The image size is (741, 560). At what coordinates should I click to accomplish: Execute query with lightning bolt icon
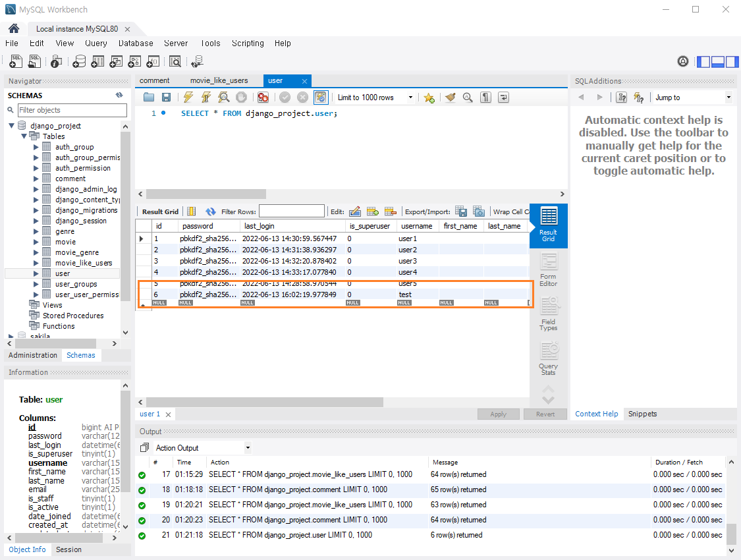(x=188, y=98)
